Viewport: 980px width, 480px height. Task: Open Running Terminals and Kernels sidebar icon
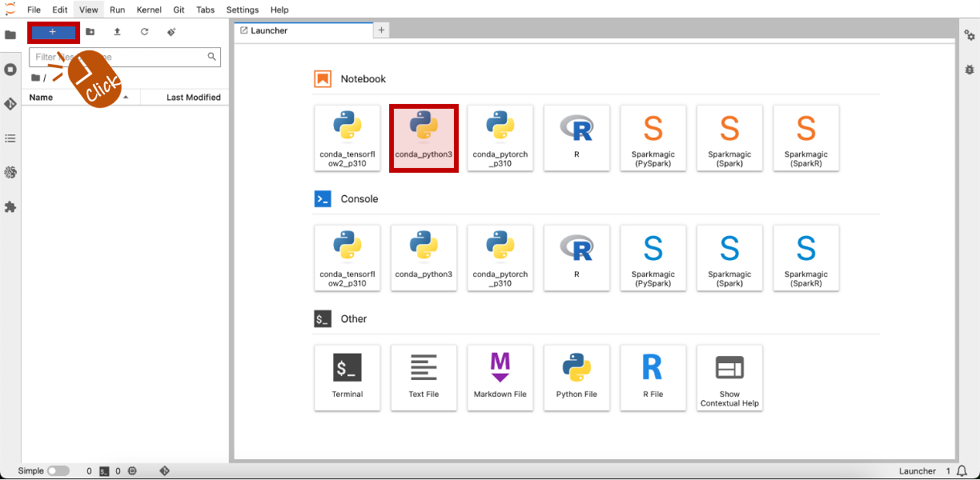pyautogui.click(x=10, y=70)
